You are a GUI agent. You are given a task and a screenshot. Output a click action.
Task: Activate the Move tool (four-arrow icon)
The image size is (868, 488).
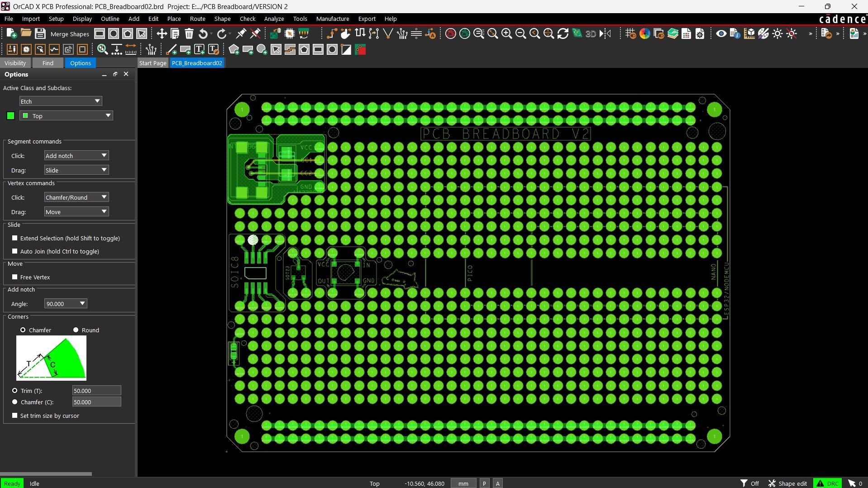tap(162, 33)
